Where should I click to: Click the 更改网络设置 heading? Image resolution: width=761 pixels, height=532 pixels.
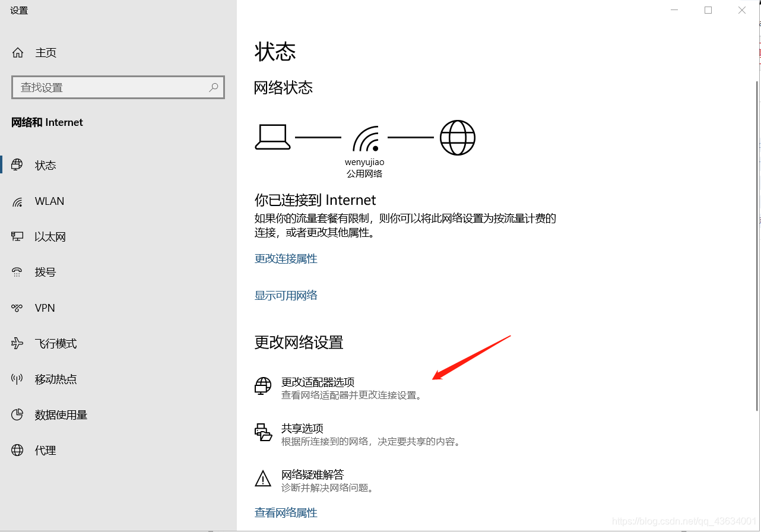pyautogui.click(x=299, y=343)
